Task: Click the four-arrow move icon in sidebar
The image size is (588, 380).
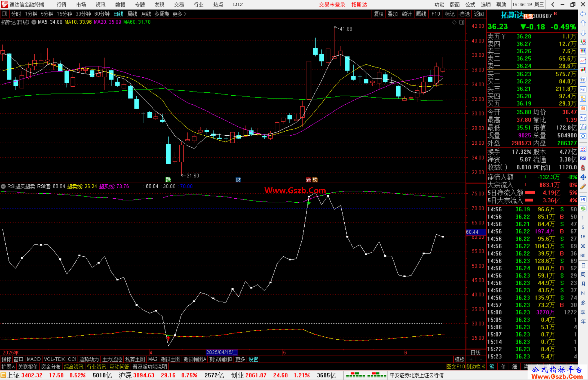Action: (583, 177)
